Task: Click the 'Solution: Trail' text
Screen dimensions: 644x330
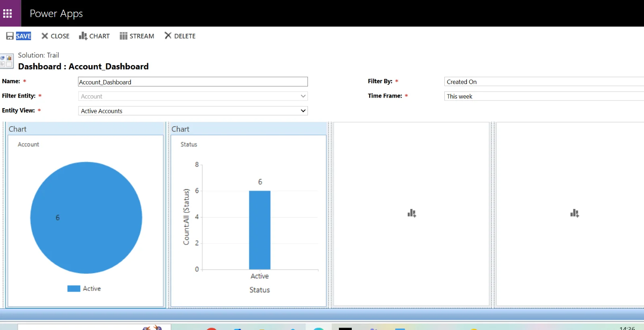Action: 39,55
